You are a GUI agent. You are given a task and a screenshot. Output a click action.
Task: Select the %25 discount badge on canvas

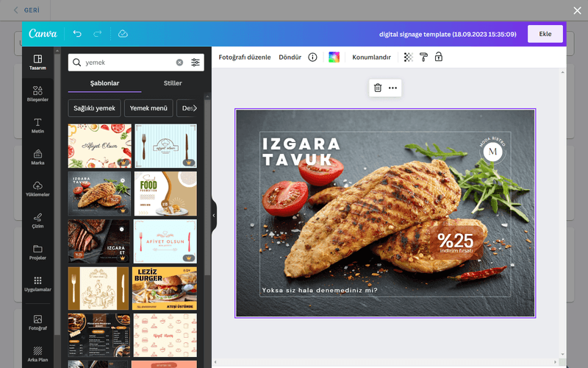(456, 242)
